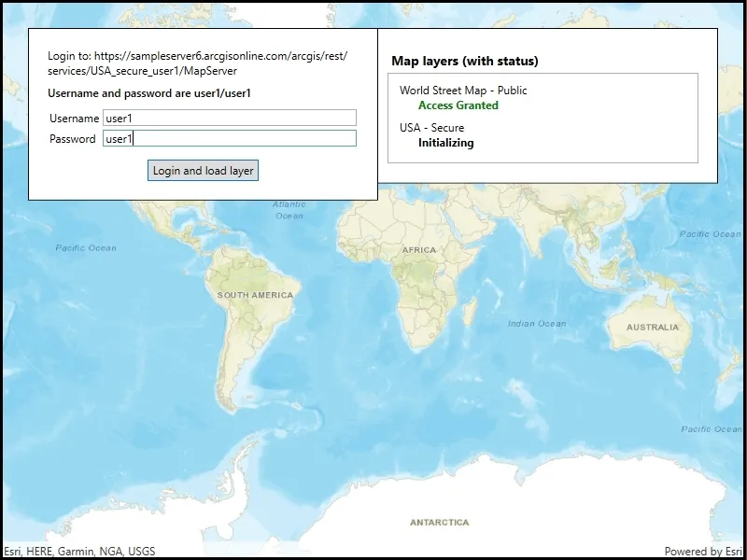Click the 'Map layers (with status)' heading

tap(465, 61)
